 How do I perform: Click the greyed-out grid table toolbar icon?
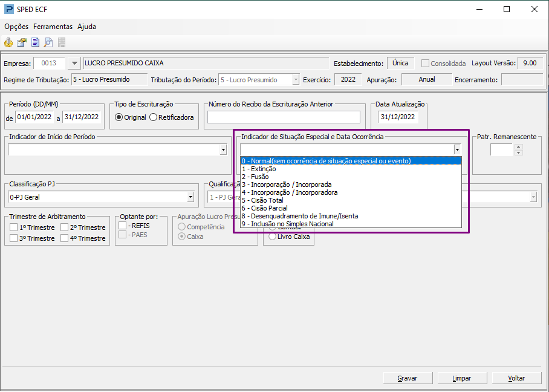coord(62,43)
